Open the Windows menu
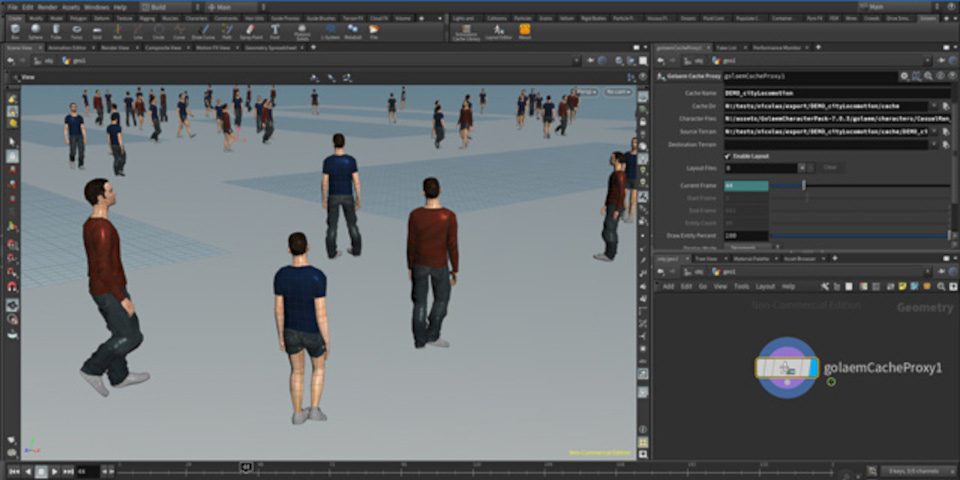The width and height of the screenshot is (960, 480). coord(97,7)
